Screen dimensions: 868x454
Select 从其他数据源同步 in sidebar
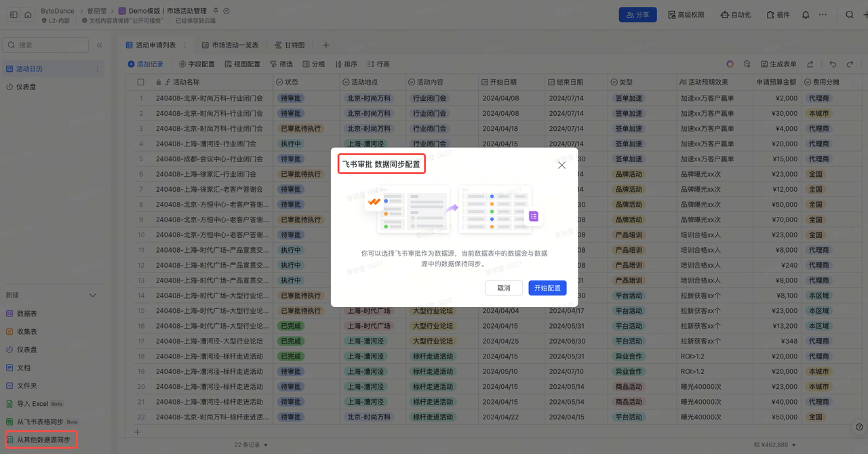(x=42, y=440)
